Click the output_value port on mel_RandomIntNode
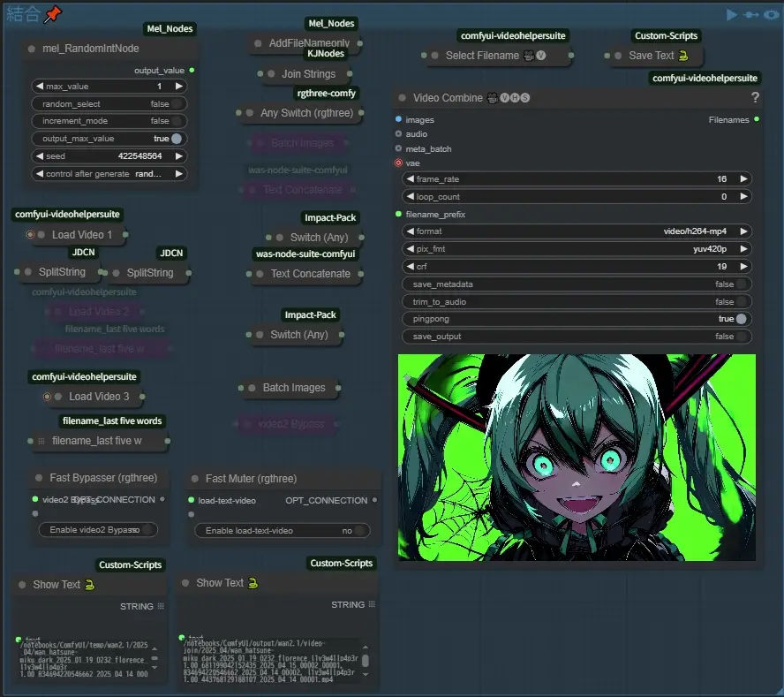The image size is (784, 697). 192,70
